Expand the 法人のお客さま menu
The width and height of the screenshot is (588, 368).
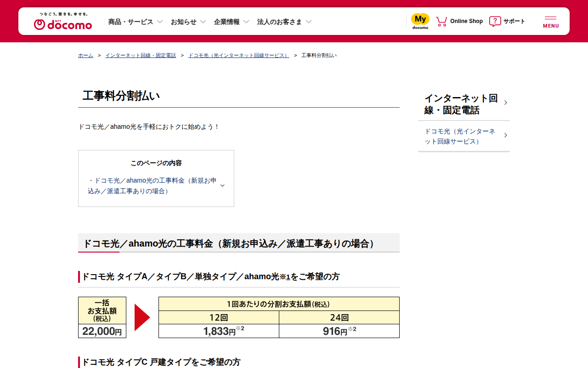coord(284,22)
